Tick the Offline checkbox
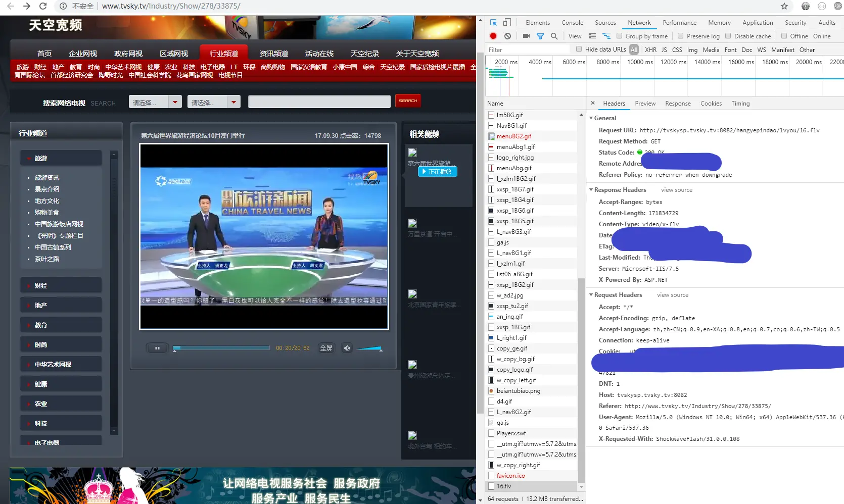 [784, 36]
